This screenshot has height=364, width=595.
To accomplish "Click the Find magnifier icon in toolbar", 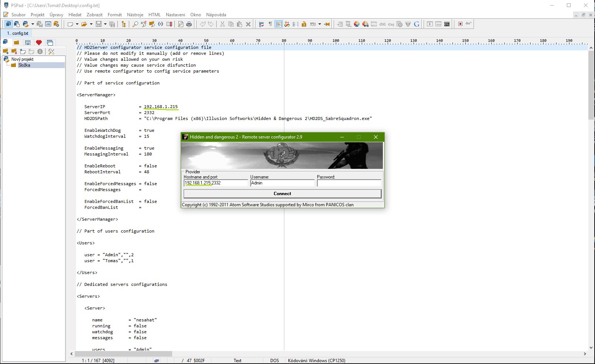I will (135, 24).
